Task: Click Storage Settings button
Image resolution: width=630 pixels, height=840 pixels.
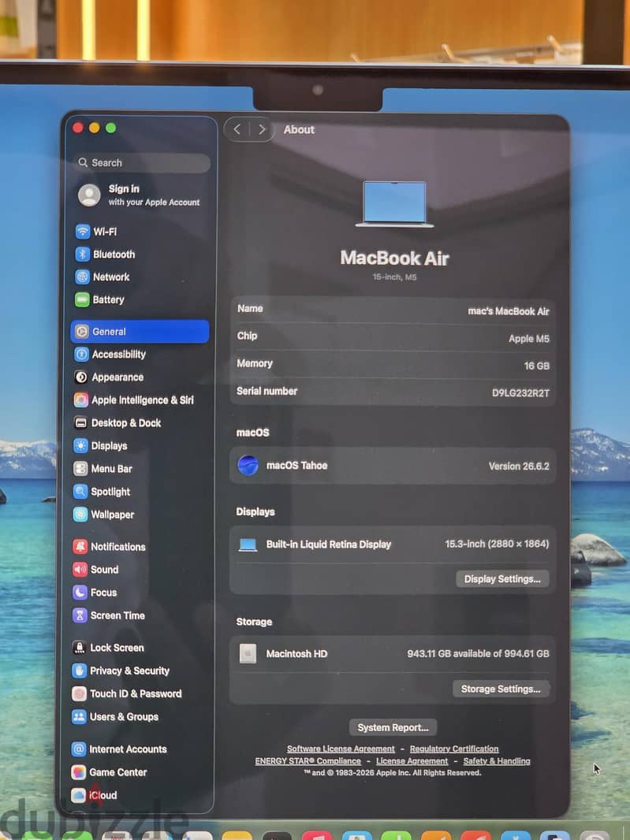Action: click(x=501, y=689)
